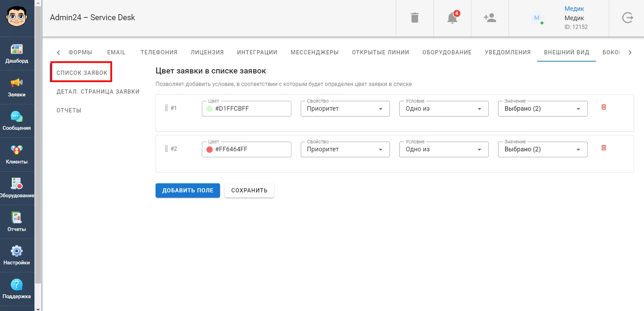644x311 pixels.
Task: Open the Дашборд sidebar section
Action: [17, 54]
